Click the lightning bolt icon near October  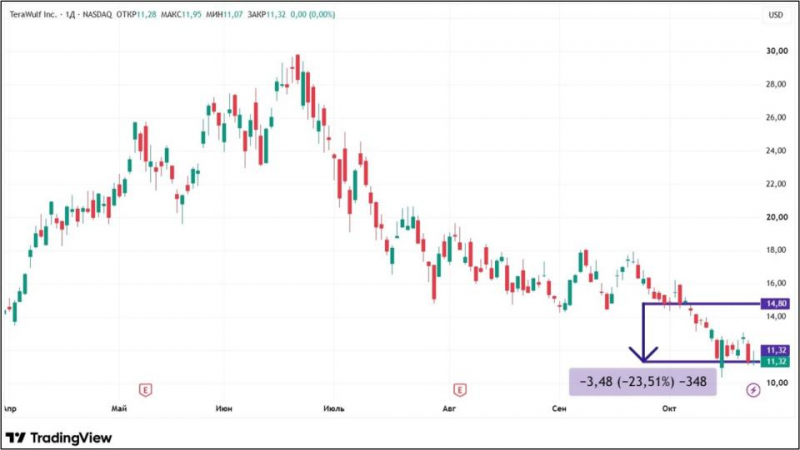tap(753, 390)
